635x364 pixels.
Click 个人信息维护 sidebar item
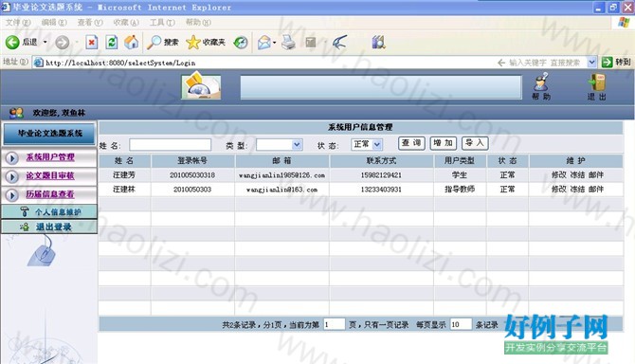(x=49, y=211)
